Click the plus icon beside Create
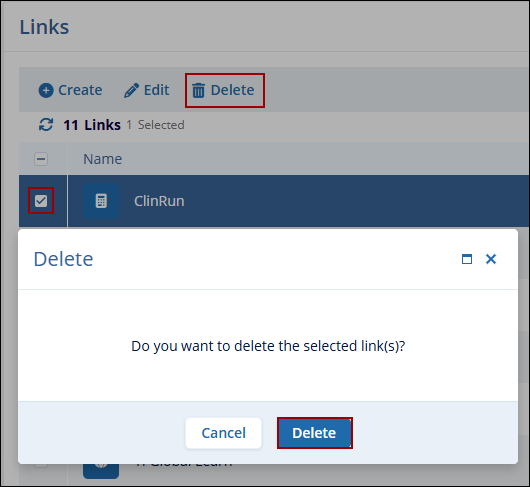This screenshot has height=487, width=530. pyautogui.click(x=46, y=90)
